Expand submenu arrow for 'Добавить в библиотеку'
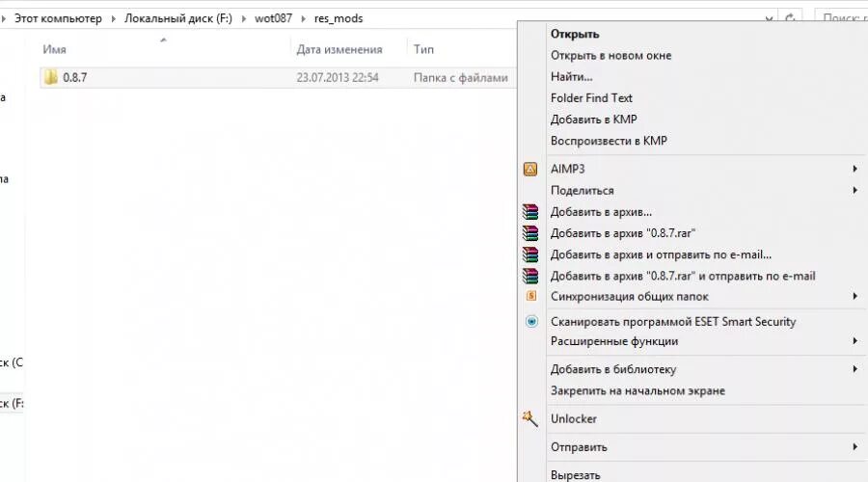 [855, 369]
